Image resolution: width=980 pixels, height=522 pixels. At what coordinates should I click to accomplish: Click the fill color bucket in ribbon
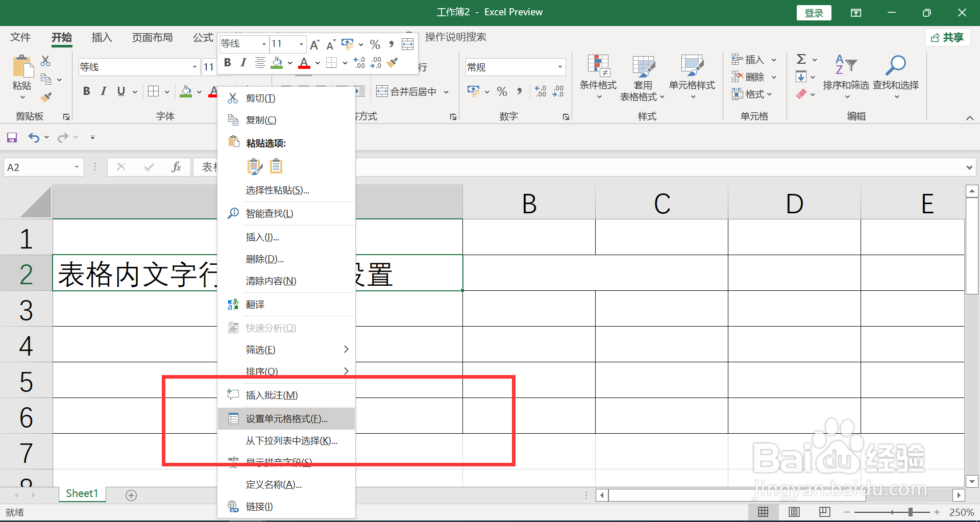186,91
